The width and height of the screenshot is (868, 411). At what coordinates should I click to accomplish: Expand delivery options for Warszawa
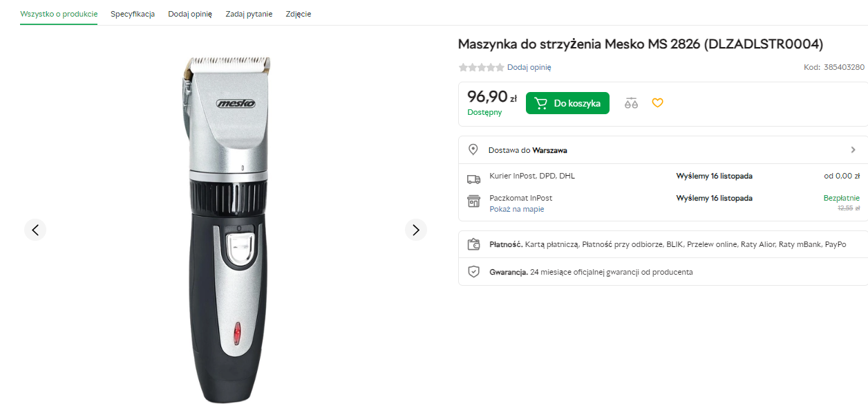tap(853, 149)
